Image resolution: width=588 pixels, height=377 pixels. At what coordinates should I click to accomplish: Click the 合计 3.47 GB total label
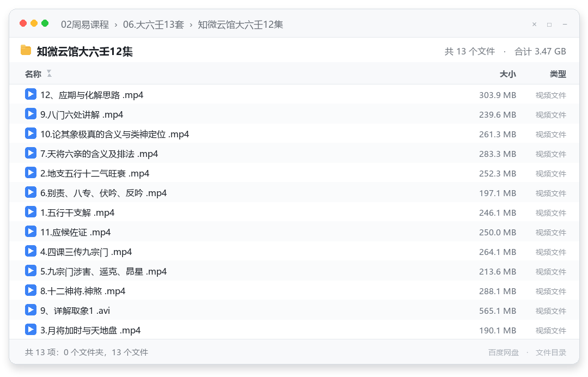click(x=541, y=51)
